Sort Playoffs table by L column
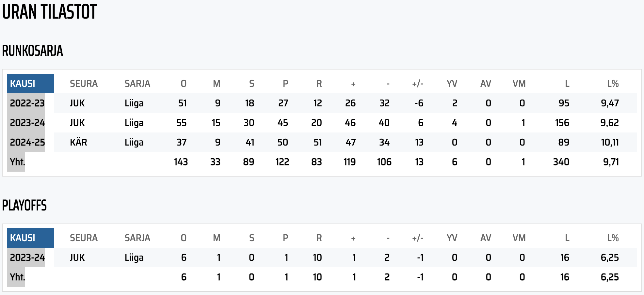The width and height of the screenshot is (644, 295). point(567,238)
